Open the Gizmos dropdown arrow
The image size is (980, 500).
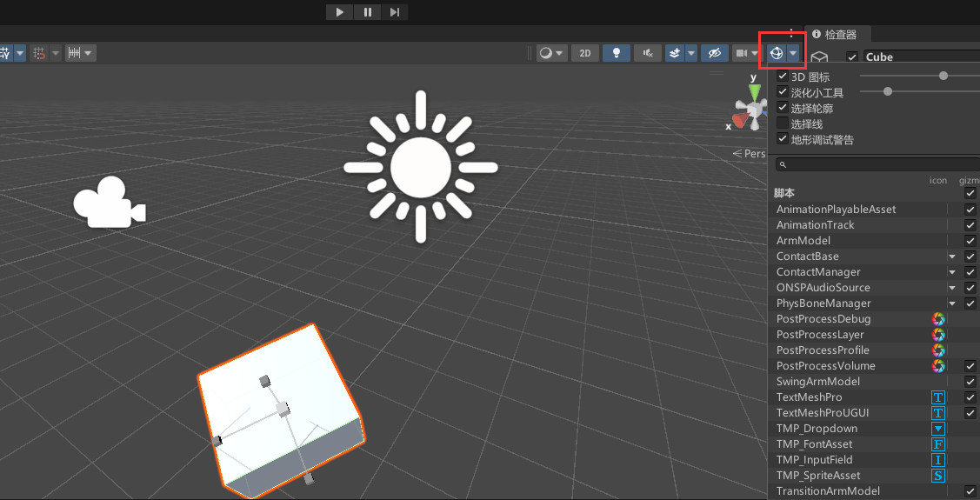(793, 53)
